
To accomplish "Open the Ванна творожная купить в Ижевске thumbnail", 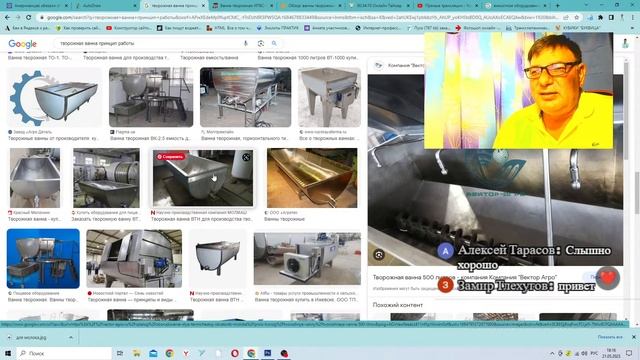I will point(307,258).
